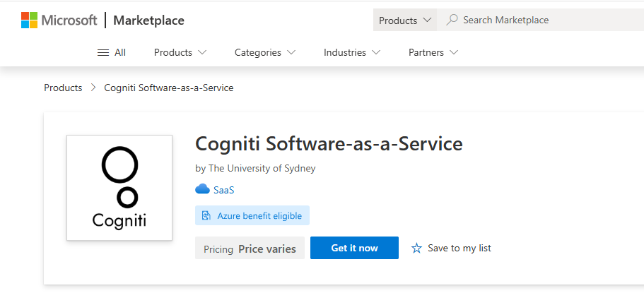644x305 pixels.
Task: Click the Microsoft logo
Action: (59, 20)
